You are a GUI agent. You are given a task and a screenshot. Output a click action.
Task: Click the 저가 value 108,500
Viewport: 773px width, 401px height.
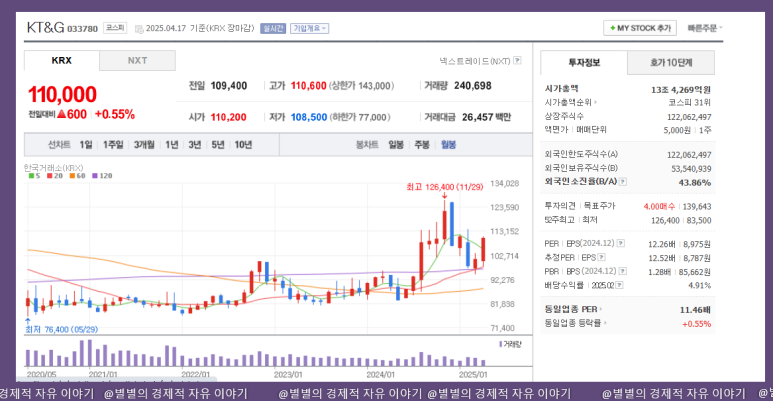coord(309,117)
